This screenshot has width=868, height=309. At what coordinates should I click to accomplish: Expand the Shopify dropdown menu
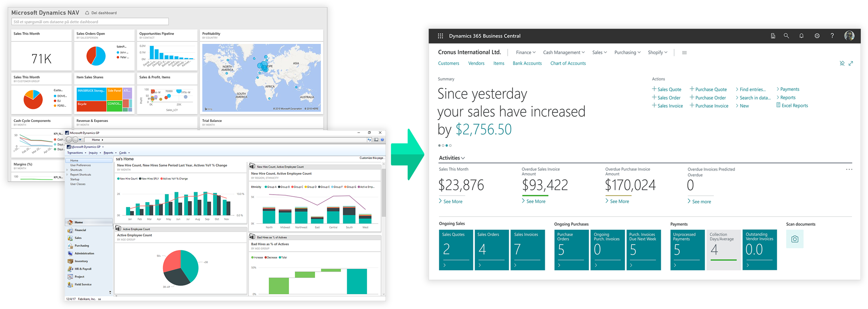tap(658, 52)
